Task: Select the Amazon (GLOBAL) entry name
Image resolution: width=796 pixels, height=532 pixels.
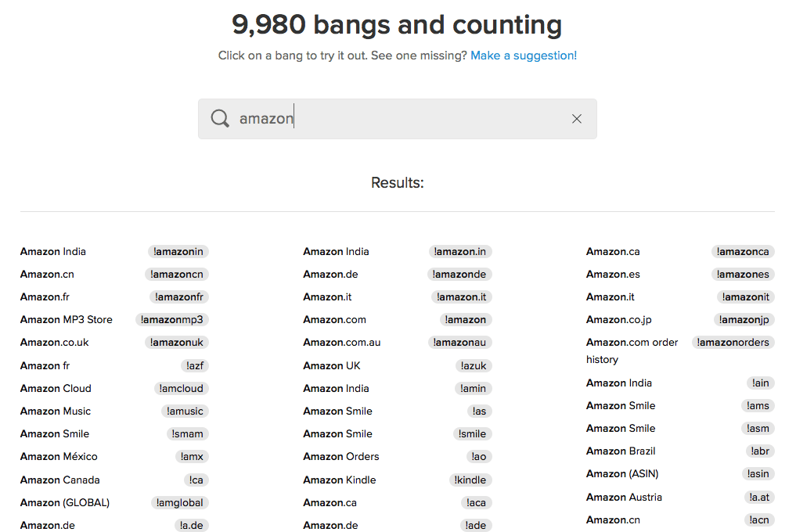Action: [64, 502]
